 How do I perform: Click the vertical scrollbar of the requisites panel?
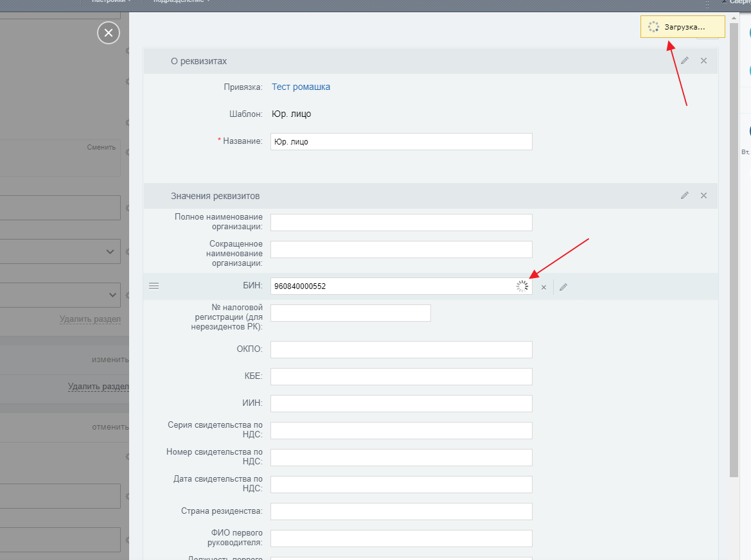(x=734, y=257)
